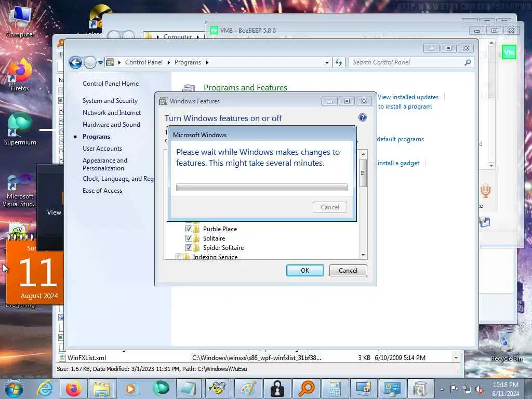The height and width of the screenshot is (399, 532).
Task: Open network tray icon
Action: point(467,390)
